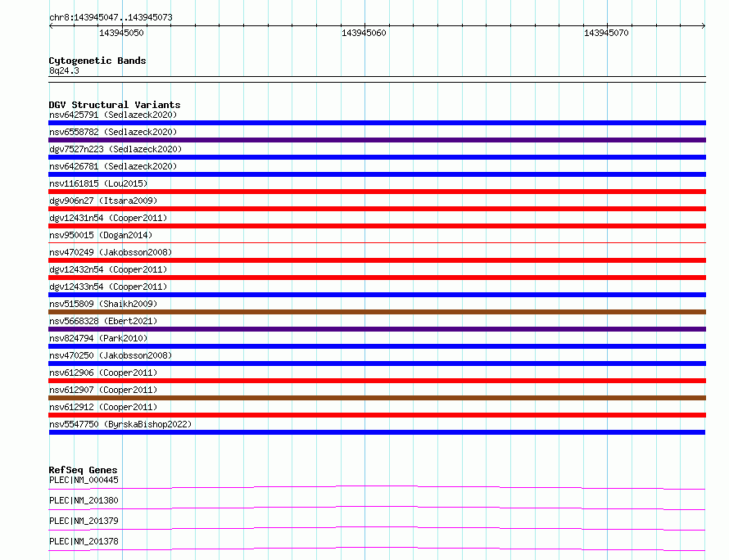The height and width of the screenshot is (560, 729).
Task: Select the thin red line under nsv950015
Action: coord(377,242)
